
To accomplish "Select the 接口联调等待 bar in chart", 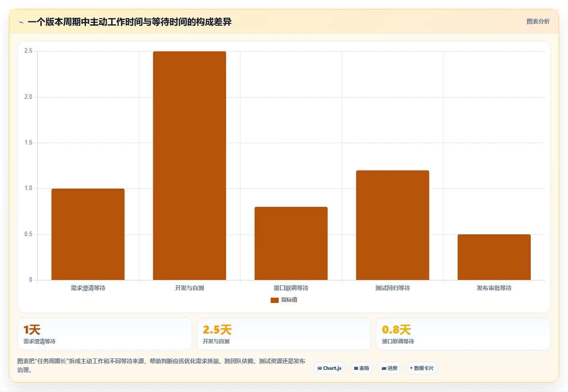I will point(291,244).
